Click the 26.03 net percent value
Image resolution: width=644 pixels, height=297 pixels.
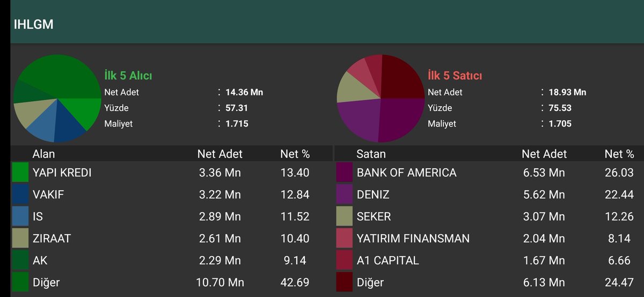point(619,173)
